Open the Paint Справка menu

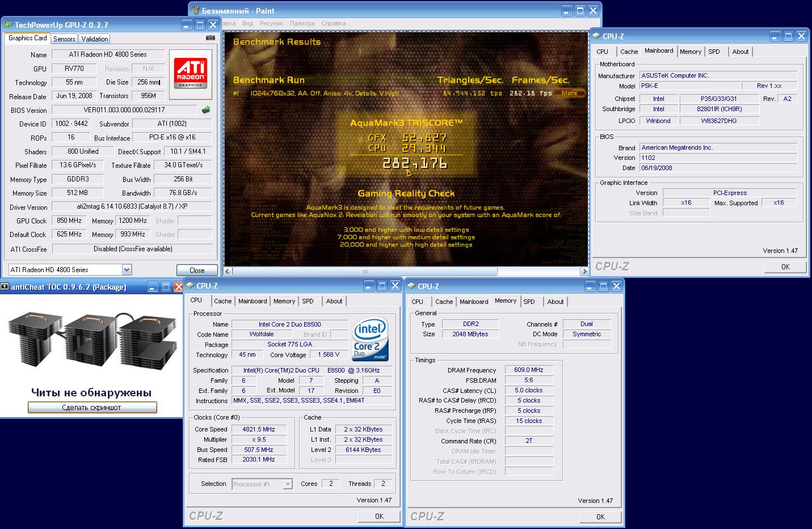pyautogui.click(x=333, y=23)
